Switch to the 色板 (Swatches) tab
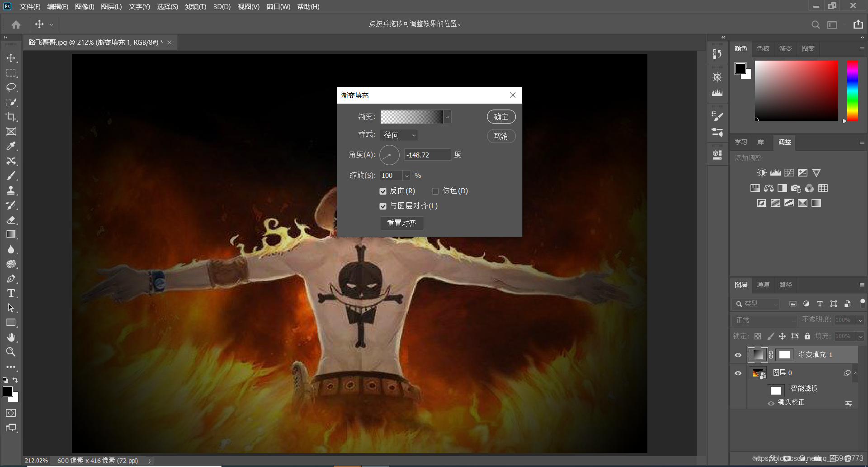The width and height of the screenshot is (868, 467). (x=763, y=49)
